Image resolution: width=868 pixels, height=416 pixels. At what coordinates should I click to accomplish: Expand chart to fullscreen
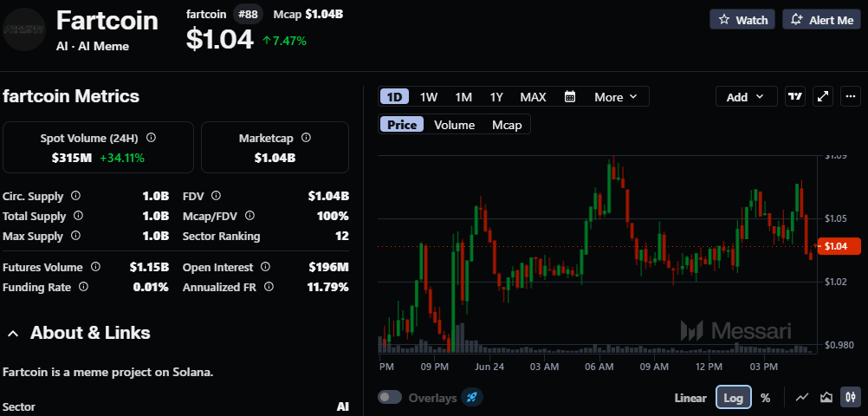click(x=823, y=96)
